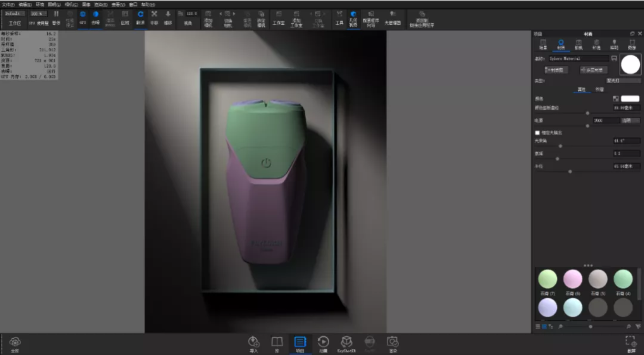Screen dimensions: 644x355
Task: Open 导入 (Import) in the bottom bar
Action: pyautogui.click(x=254, y=345)
